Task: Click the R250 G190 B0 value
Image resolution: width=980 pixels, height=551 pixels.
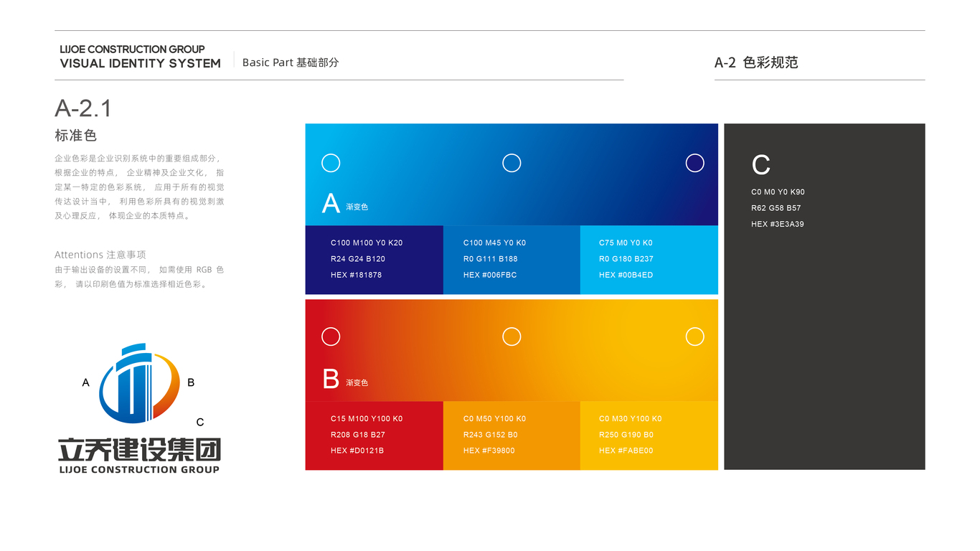Action: click(626, 435)
